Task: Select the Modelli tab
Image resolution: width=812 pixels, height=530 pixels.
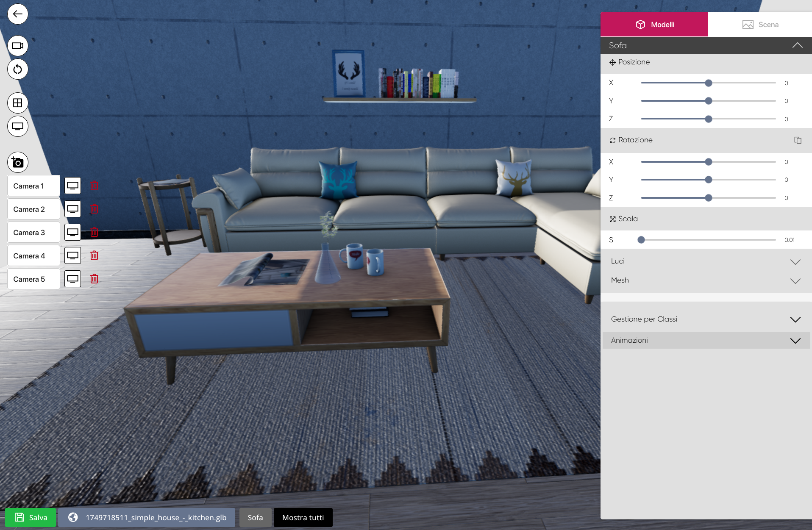Action: coord(654,25)
